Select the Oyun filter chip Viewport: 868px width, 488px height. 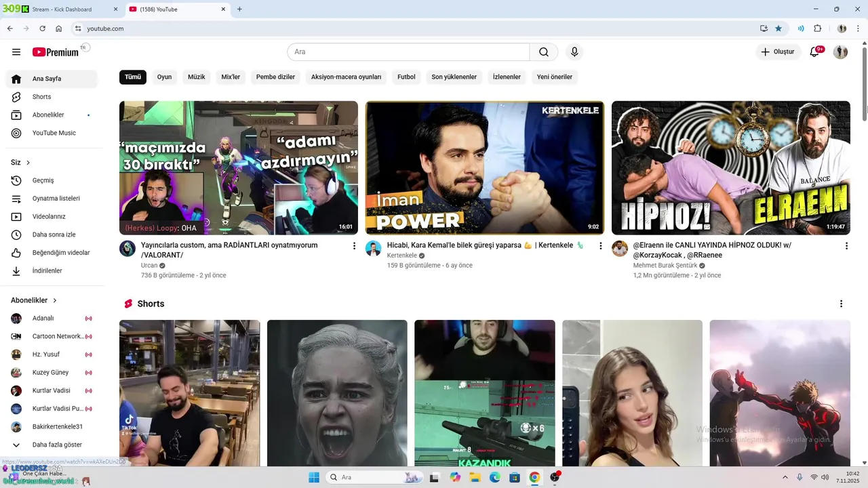pos(164,77)
